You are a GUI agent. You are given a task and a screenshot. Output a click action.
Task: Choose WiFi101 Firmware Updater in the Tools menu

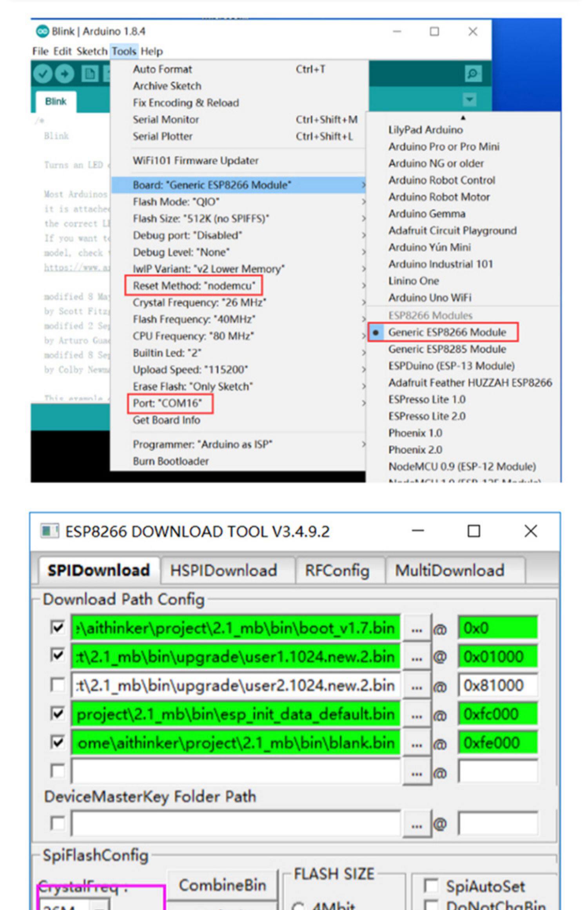pyautogui.click(x=239, y=161)
